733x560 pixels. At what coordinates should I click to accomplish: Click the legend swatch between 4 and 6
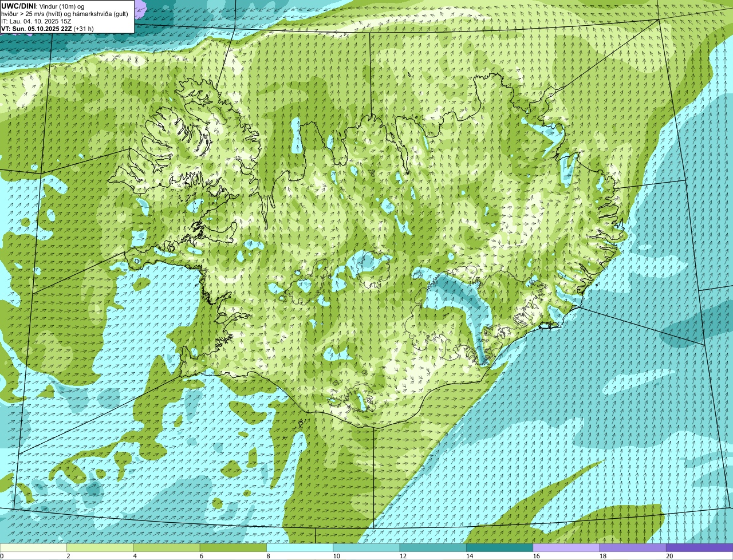pos(167,547)
